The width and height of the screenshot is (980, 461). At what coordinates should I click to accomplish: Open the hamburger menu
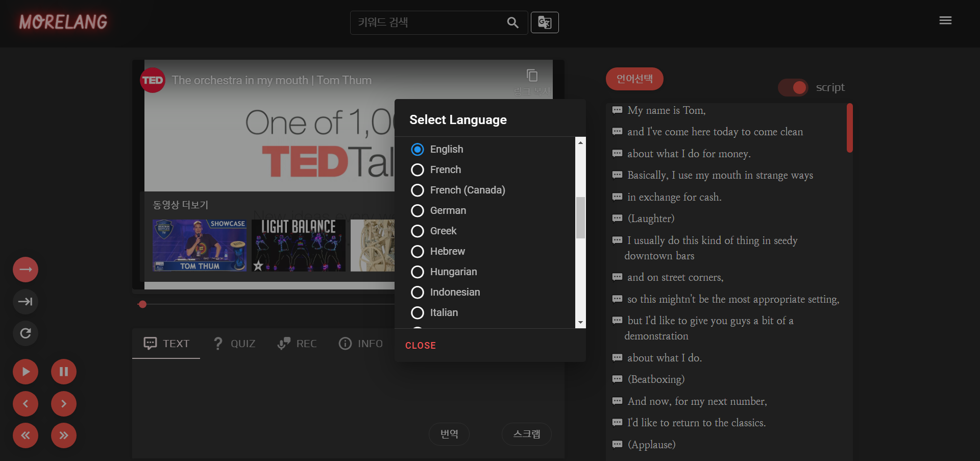945,20
